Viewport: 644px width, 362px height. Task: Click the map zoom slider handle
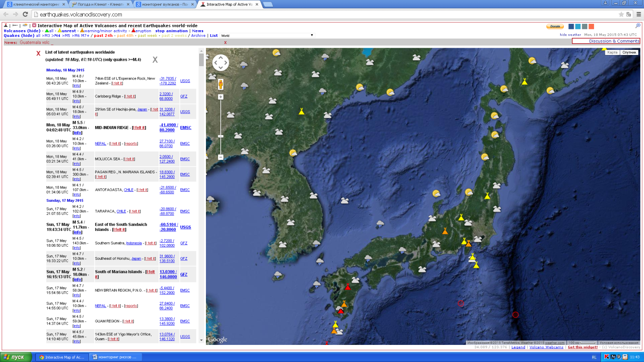[x=221, y=136]
